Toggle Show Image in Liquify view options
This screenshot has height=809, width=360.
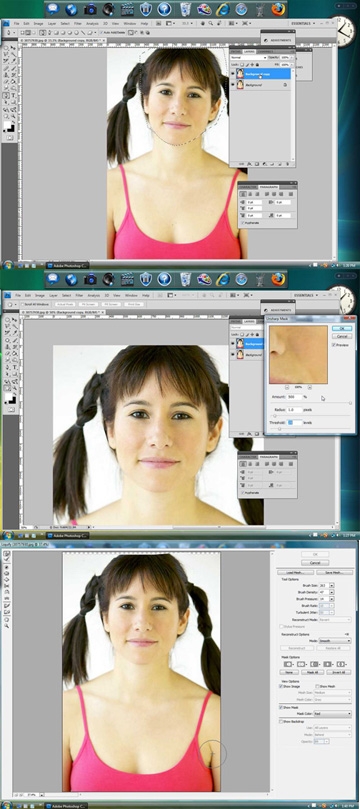tap(281, 687)
